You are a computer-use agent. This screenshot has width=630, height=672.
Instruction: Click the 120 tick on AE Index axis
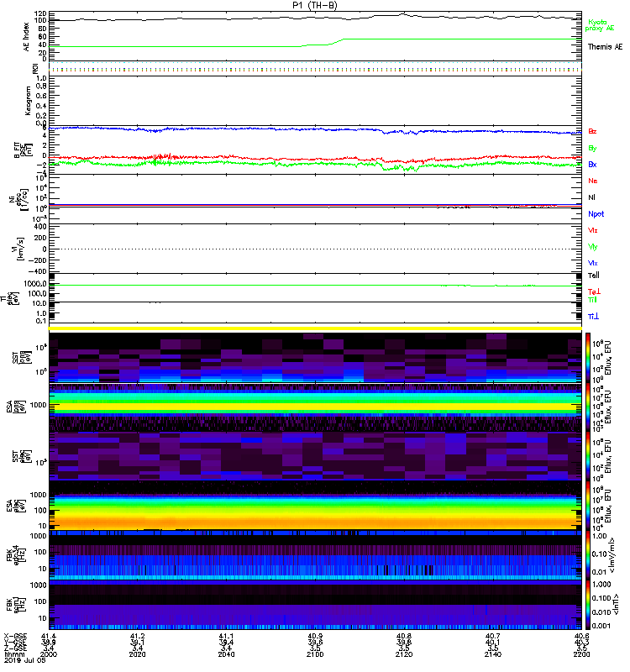40,13
